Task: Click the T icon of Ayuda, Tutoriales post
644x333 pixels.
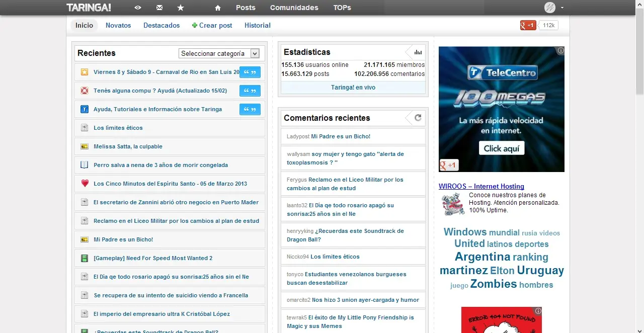Action: (85, 109)
